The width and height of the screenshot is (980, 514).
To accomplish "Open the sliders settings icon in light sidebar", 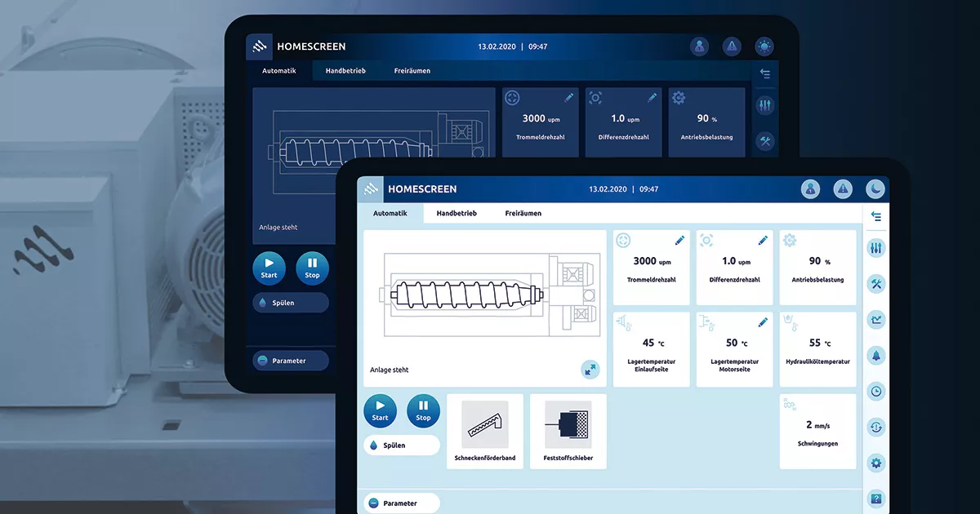I will click(876, 248).
